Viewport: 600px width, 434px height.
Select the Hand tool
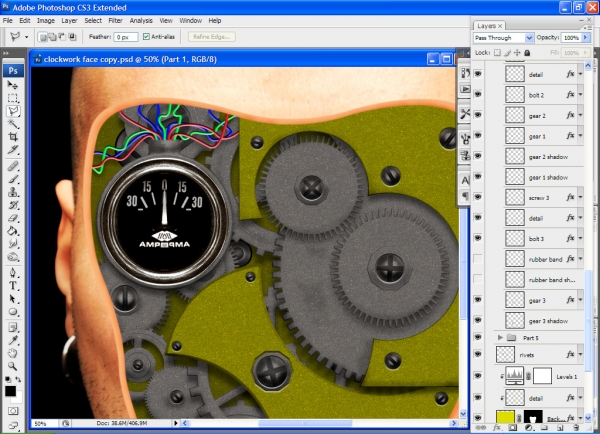pos(13,353)
